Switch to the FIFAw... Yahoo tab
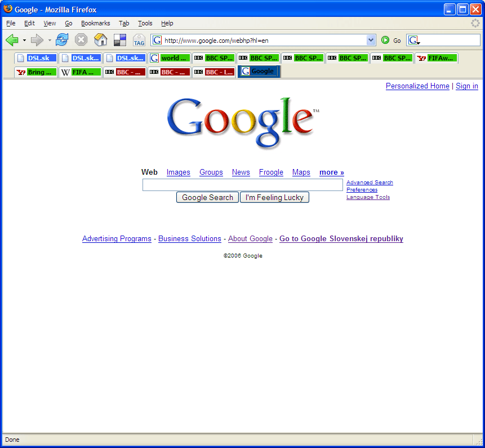The height and width of the screenshot is (448, 485). point(436,58)
